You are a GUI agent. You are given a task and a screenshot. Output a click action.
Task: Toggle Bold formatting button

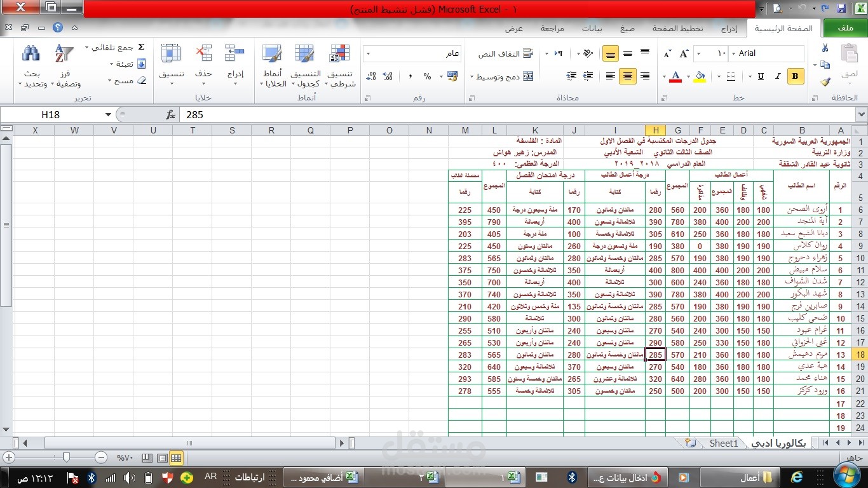(795, 76)
